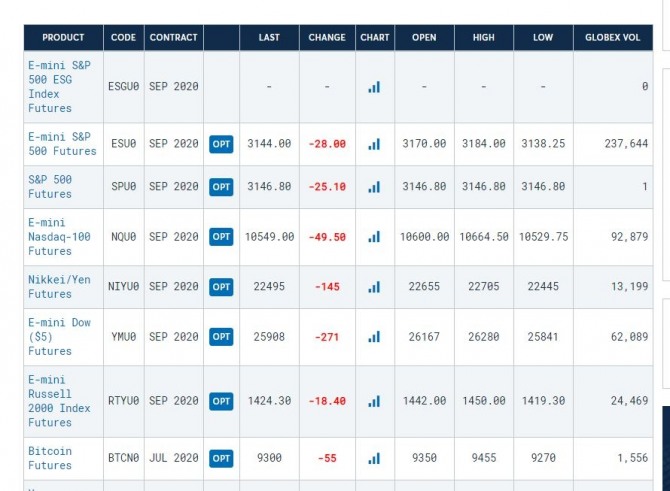Open chart icon for S&P 500 Futures row
The image size is (670, 491).
coord(374,187)
